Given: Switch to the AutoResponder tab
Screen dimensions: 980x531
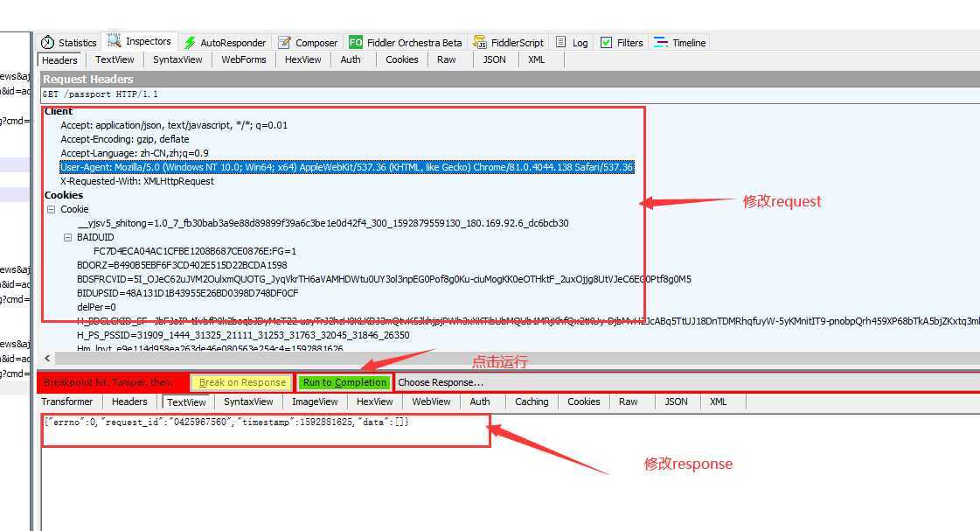Looking at the screenshot, I should click(225, 43).
